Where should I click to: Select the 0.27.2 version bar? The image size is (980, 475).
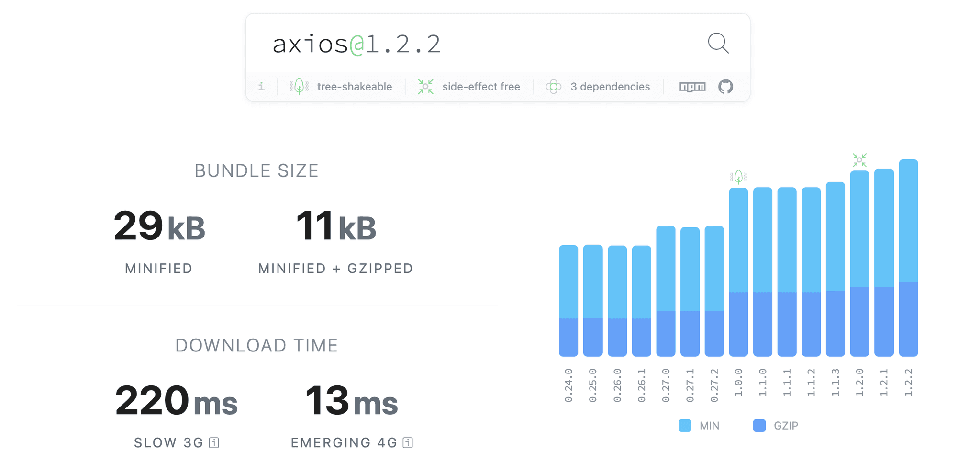pos(714,291)
